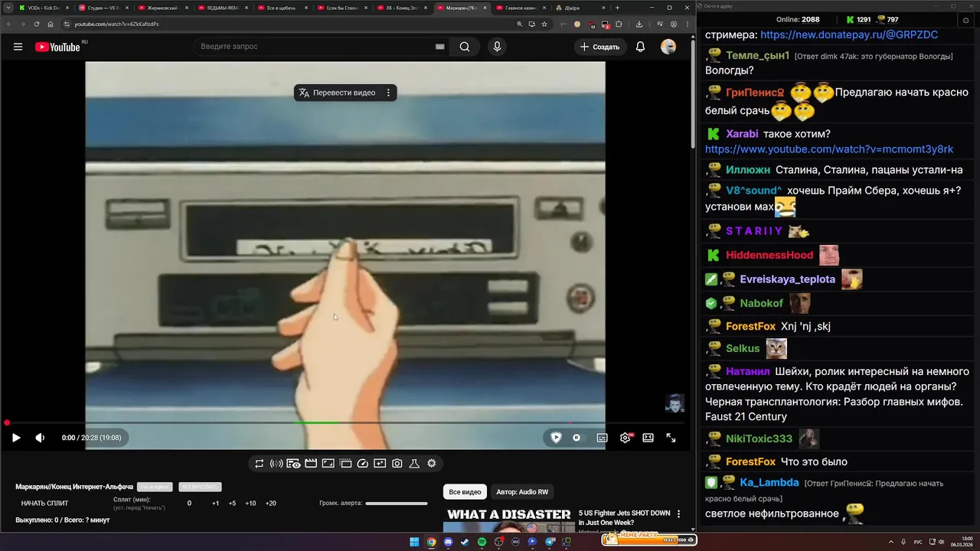Go to YouTube home via logo

pos(57,47)
